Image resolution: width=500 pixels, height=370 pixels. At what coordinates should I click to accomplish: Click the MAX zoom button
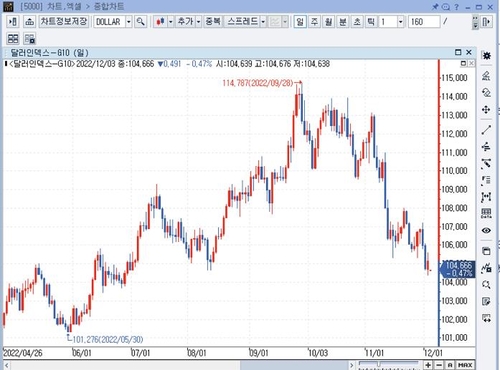coord(465,365)
